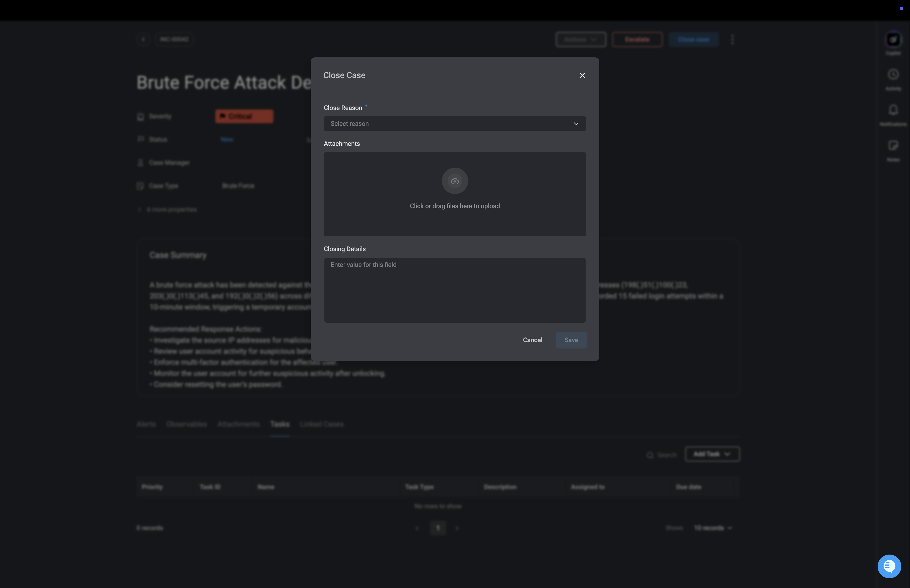This screenshot has height=588, width=910.
Task: Click the cloud upload icon in Attachments
Action: pos(454,181)
